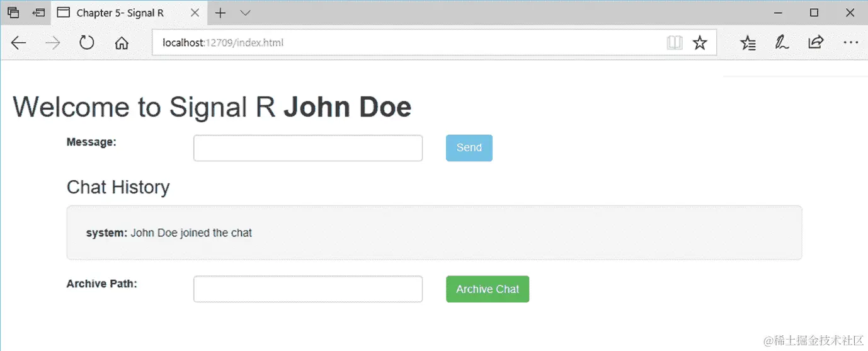Add page to favorites star
The height and width of the screenshot is (351, 868).
700,43
